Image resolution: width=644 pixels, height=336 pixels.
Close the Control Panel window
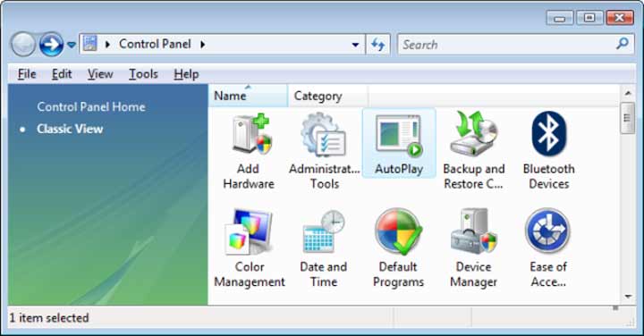point(620,18)
